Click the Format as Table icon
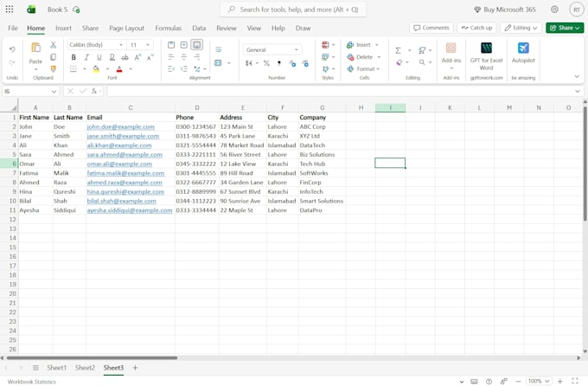The height and width of the screenshot is (386, 588). pos(325,57)
